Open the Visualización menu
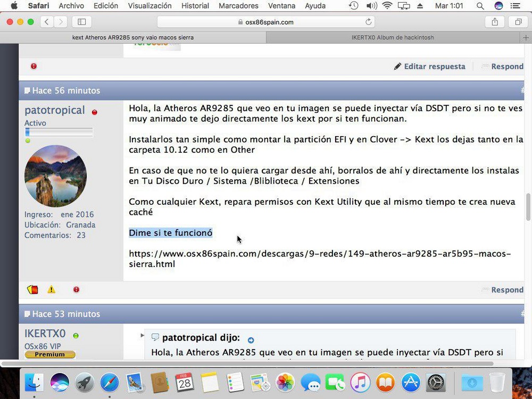532x399 pixels. click(149, 6)
